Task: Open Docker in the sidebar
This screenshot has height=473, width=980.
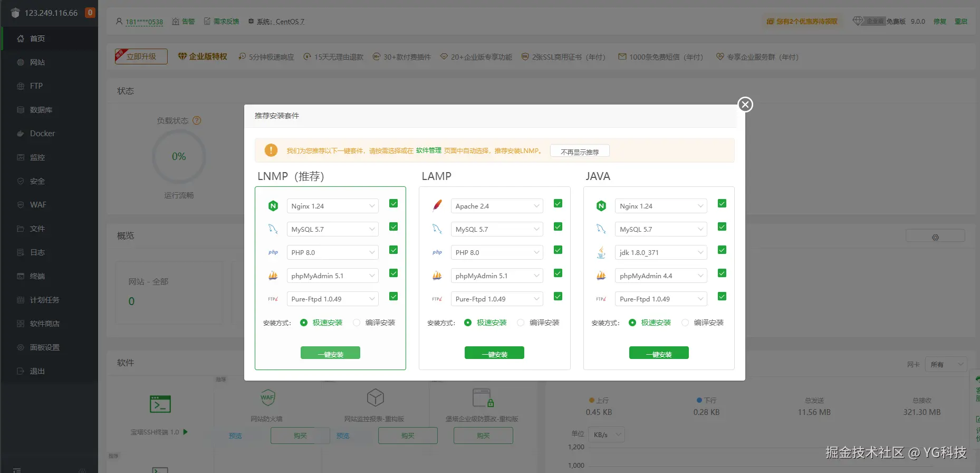Action: pyautogui.click(x=49, y=134)
